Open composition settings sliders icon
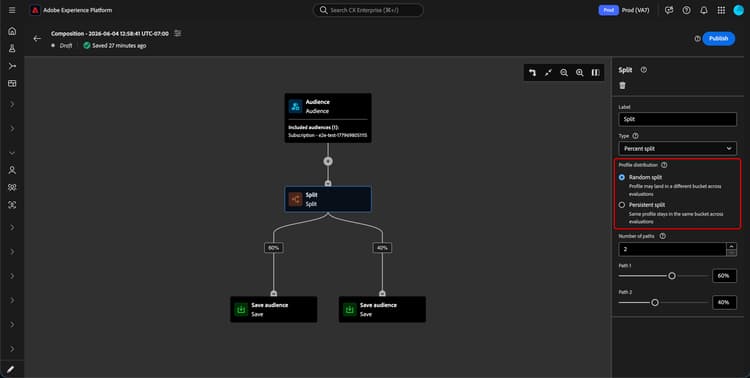Image resolution: width=750 pixels, height=378 pixels. point(178,33)
